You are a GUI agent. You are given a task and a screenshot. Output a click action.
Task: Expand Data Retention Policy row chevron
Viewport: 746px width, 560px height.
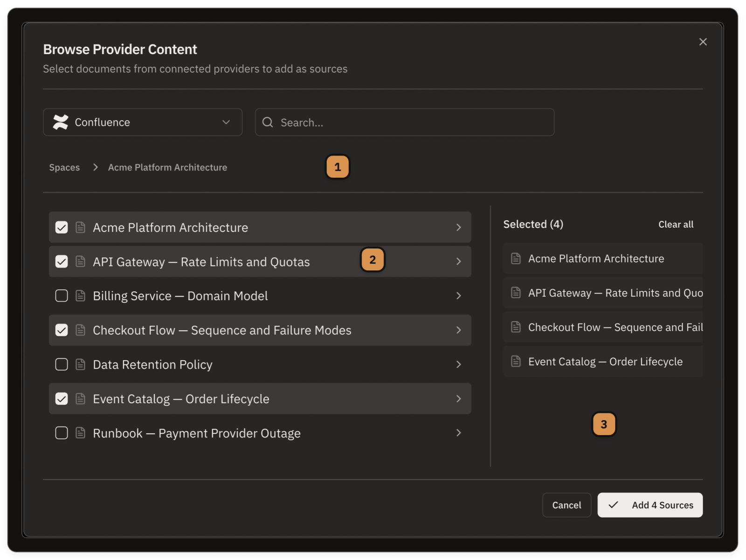(x=459, y=364)
